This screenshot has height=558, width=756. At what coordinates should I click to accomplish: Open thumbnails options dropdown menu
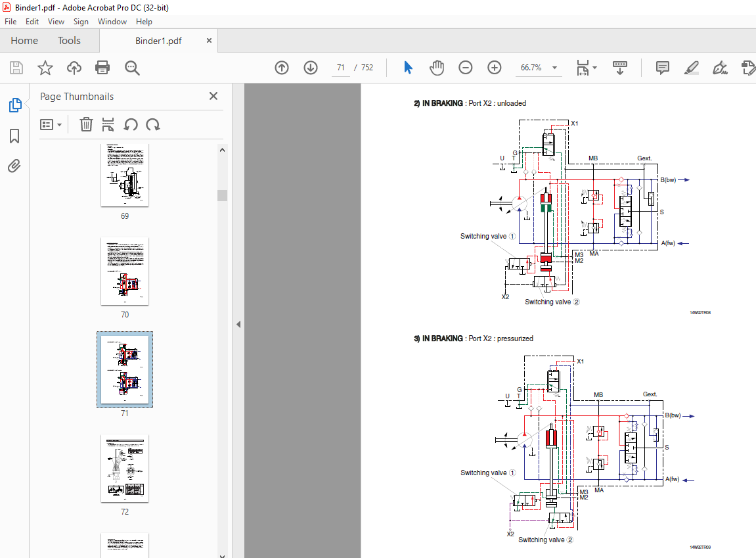pyautogui.click(x=51, y=125)
